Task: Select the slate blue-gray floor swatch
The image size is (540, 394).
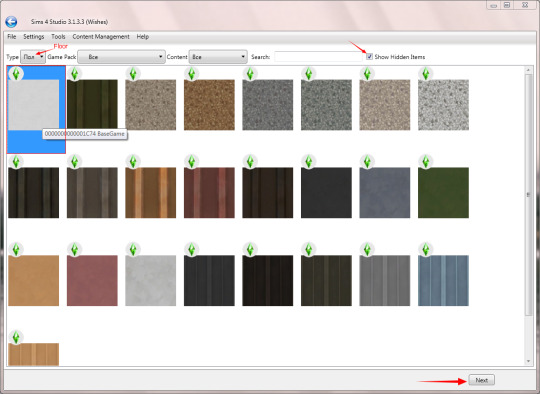Action: 385,193
